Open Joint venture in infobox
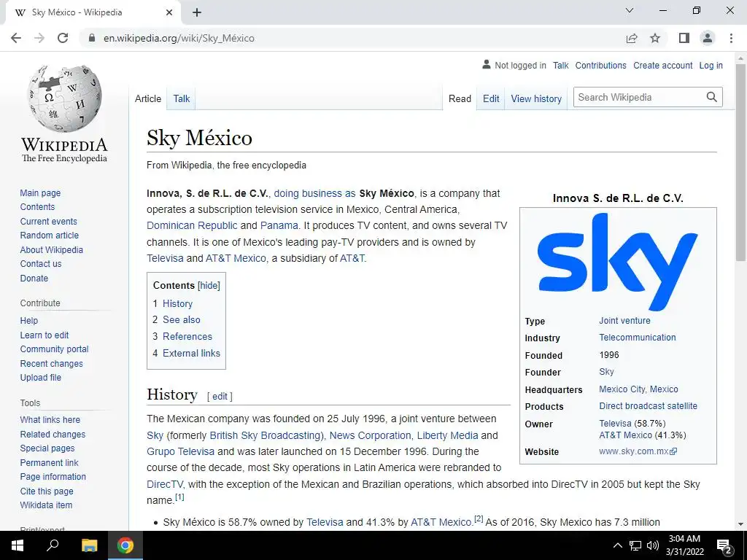The width and height of the screenshot is (747, 560). click(x=624, y=321)
